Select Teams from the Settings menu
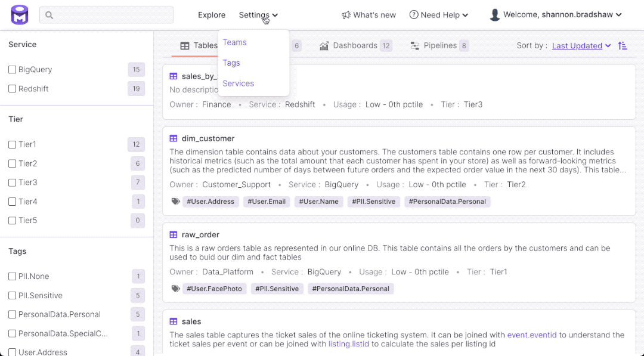 click(x=234, y=42)
